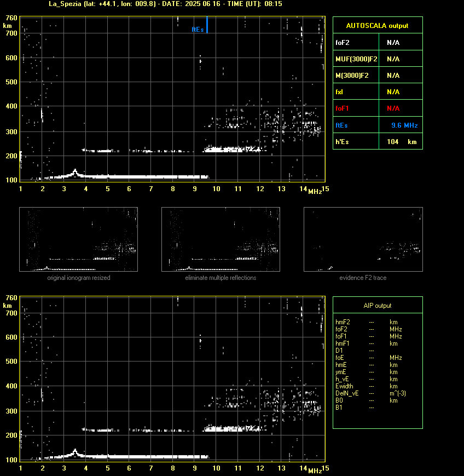
Task: Select the h'Es value '104 km'
Action: click(402, 142)
